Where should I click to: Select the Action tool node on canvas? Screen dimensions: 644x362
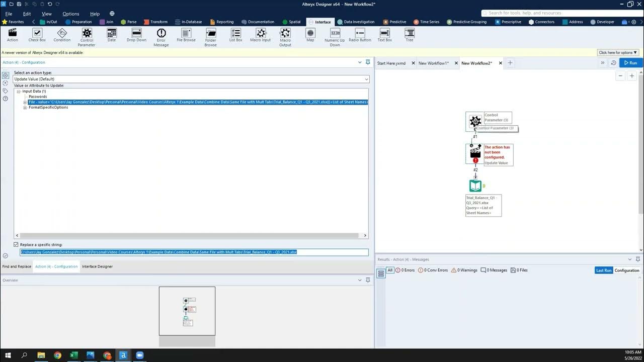tap(475, 153)
